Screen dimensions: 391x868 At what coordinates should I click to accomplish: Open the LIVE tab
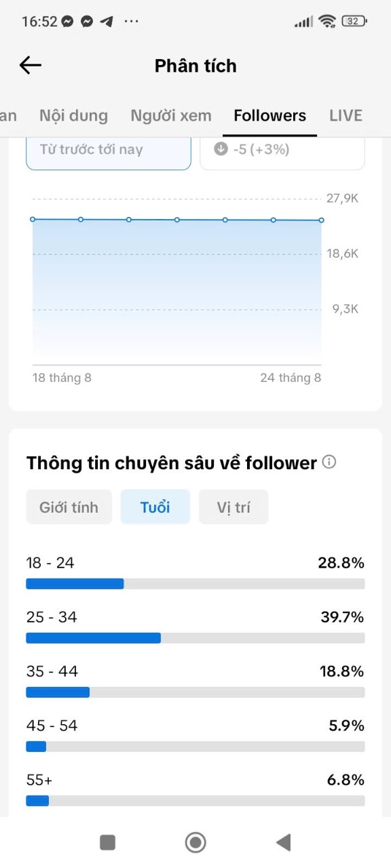click(346, 116)
